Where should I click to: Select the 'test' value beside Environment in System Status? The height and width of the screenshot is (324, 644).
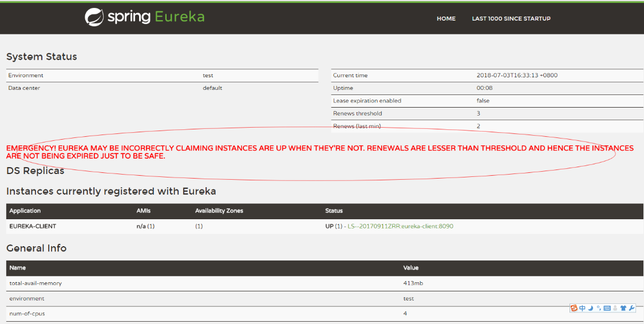coord(208,76)
